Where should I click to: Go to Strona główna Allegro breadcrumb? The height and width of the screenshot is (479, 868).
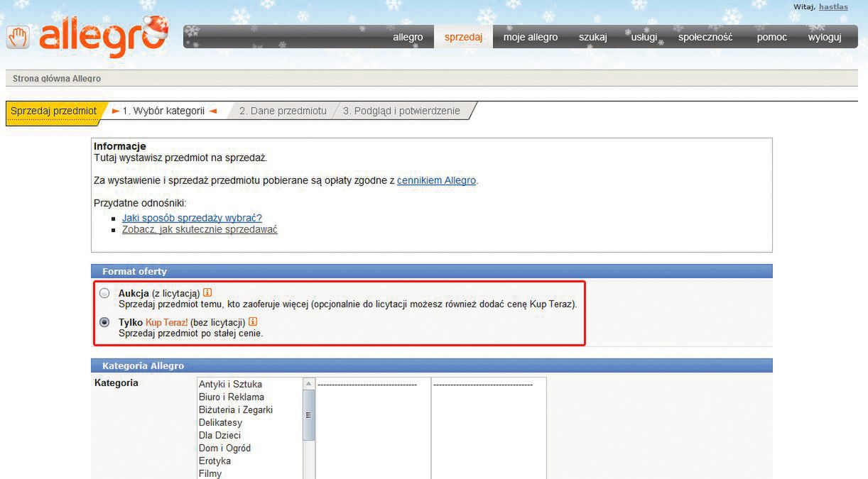(57, 79)
